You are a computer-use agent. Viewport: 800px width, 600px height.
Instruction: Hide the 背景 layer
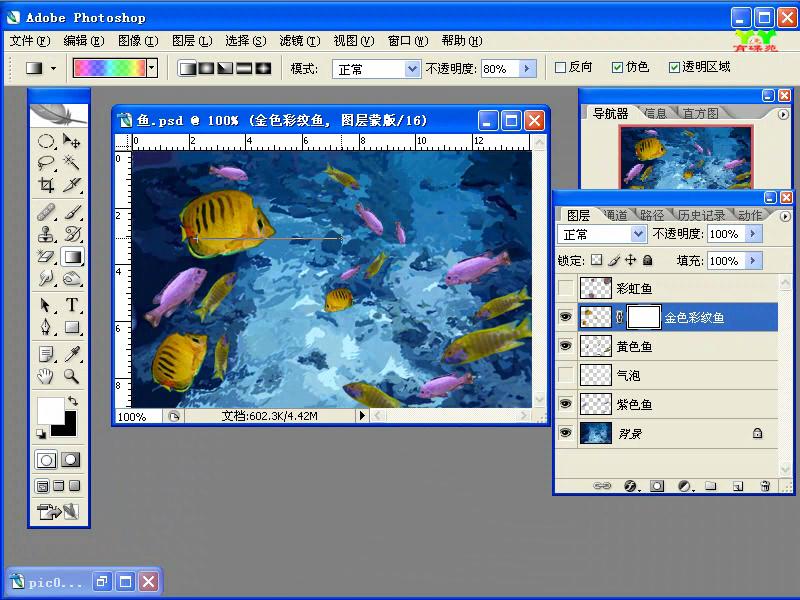(x=566, y=433)
